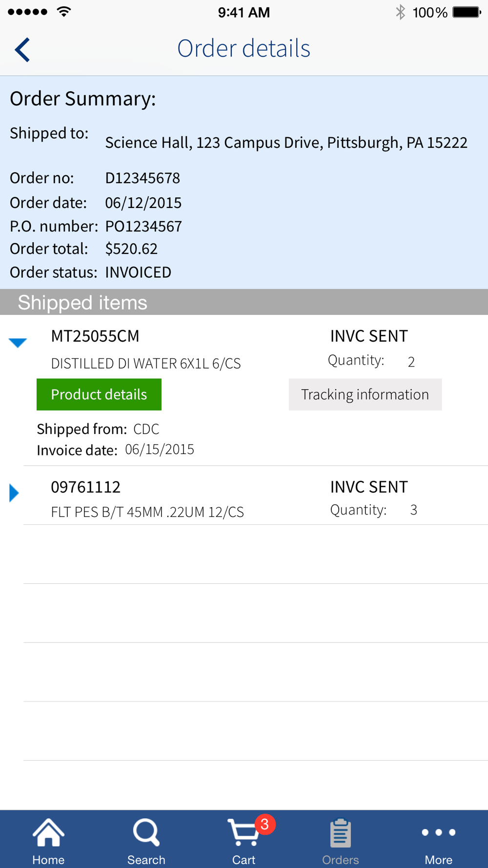Tap the Bluetooth status icon

click(x=400, y=12)
